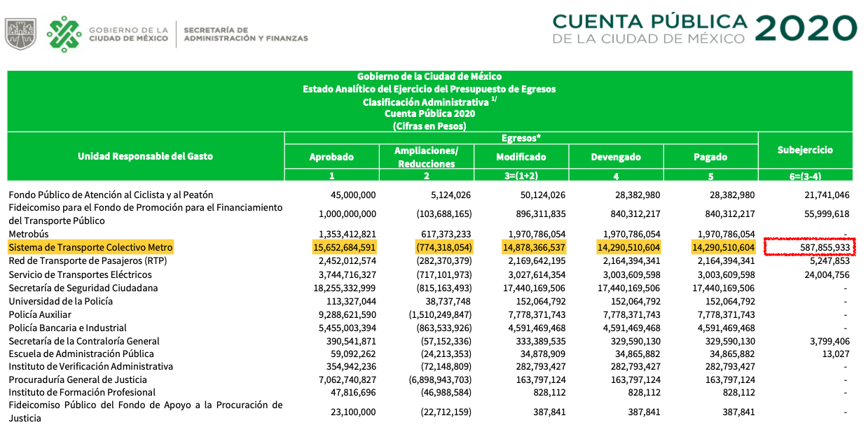Click the Subejercicio column header
Image resolution: width=868 pixels, height=425 pixels.
[805, 150]
